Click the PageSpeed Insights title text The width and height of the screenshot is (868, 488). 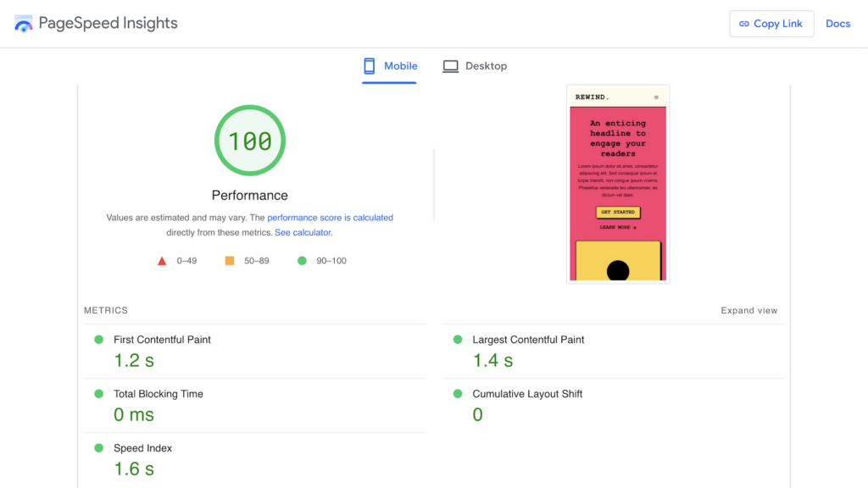[108, 23]
